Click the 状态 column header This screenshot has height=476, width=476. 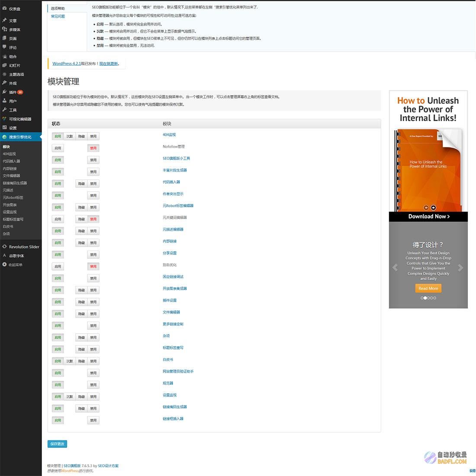tap(56, 124)
